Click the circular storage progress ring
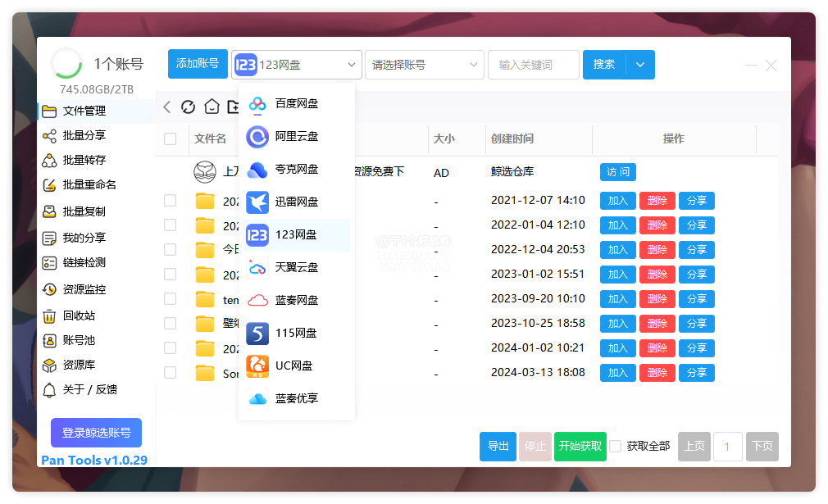This screenshot has width=828, height=504. click(x=66, y=63)
